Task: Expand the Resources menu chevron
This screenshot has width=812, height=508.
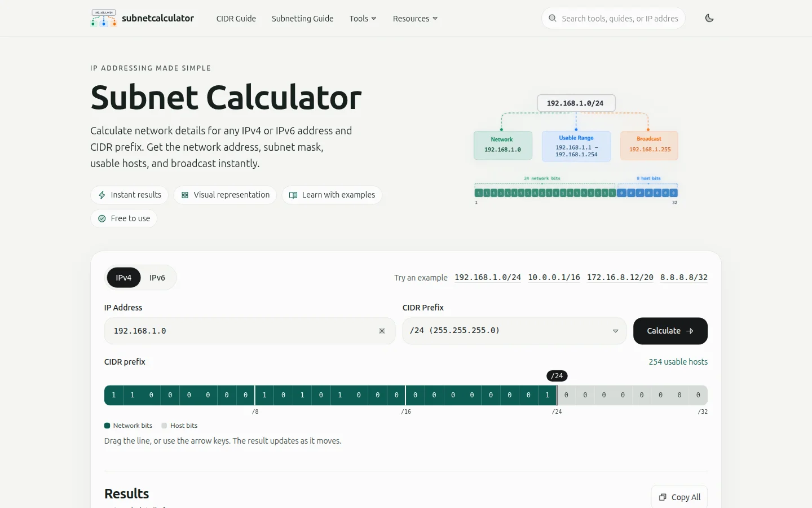Action: (435, 19)
